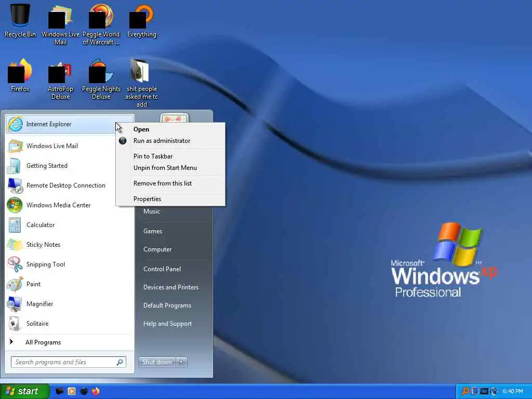Select Run as administrator
Screen dimensions: 532x399
coord(170,141)
